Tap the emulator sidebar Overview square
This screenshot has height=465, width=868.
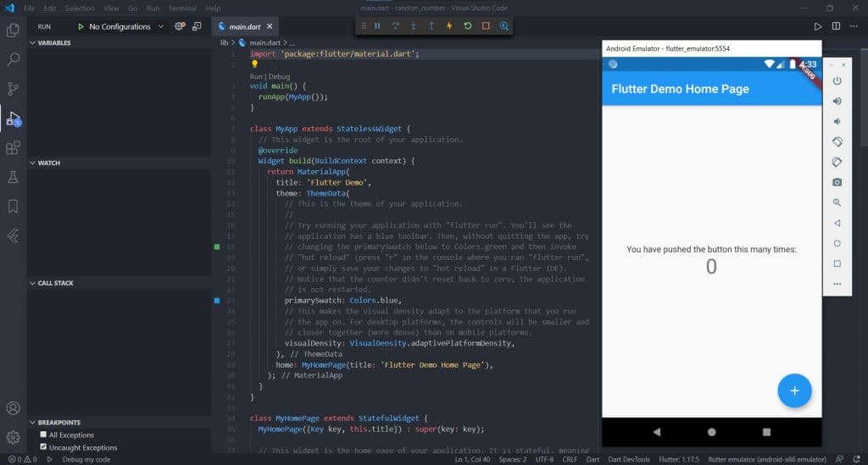tap(837, 263)
